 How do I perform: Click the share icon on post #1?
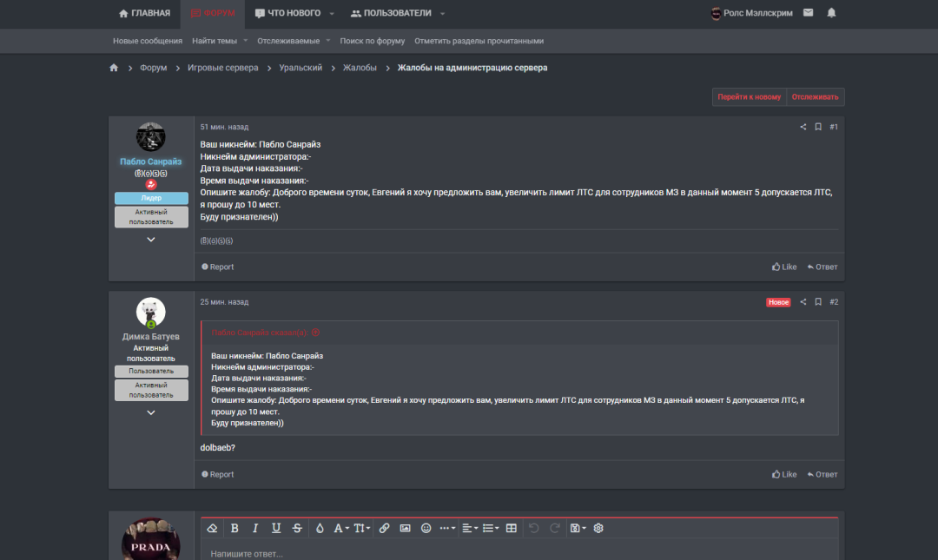pos(803,127)
